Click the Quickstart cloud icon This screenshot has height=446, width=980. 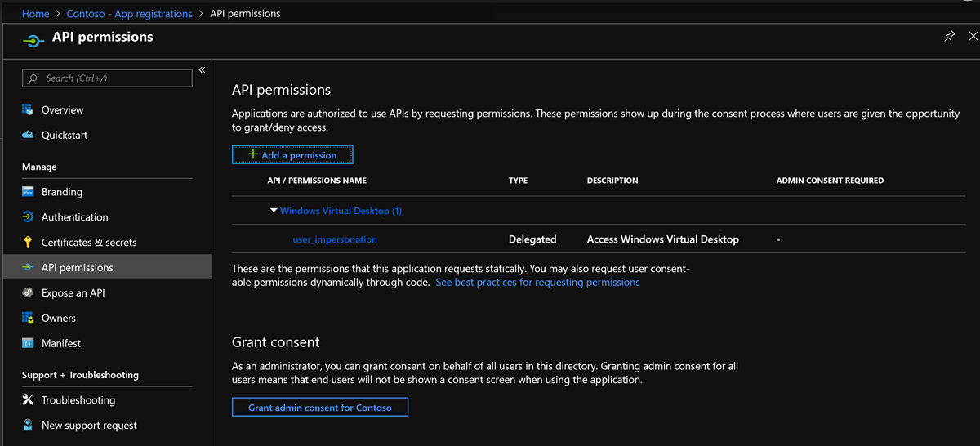[28, 135]
